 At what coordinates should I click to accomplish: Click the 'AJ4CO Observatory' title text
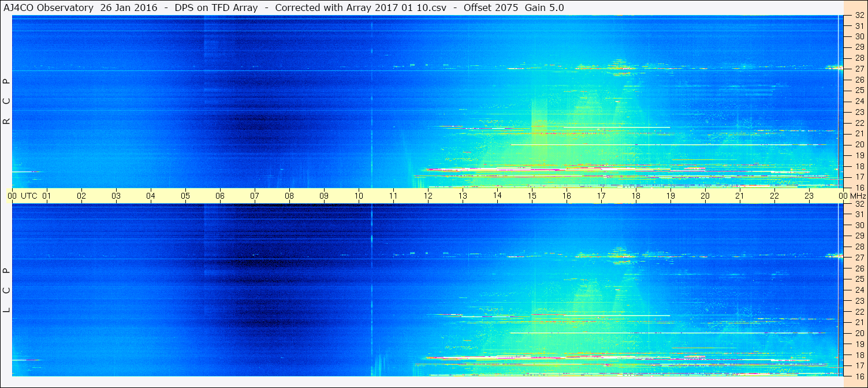pyautogui.click(x=49, y=8)
